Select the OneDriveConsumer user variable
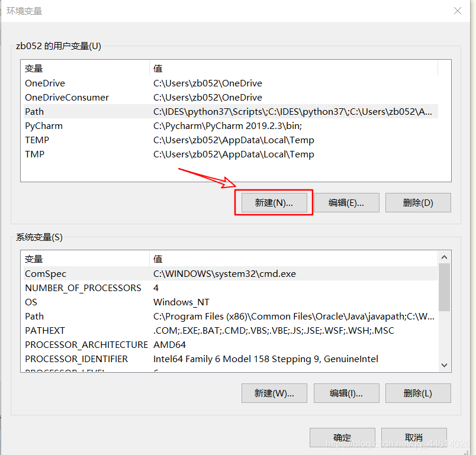Viewport: 476px width, 455px height. pos(231,98)
